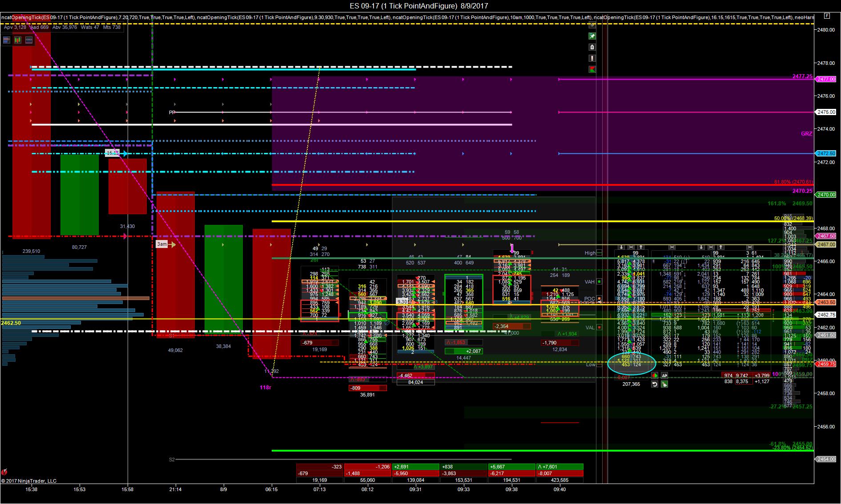This screenshot has width=841, height=504.
Task: Click the horizontal bar icon beside candlesticks
Action: [29, 40]
